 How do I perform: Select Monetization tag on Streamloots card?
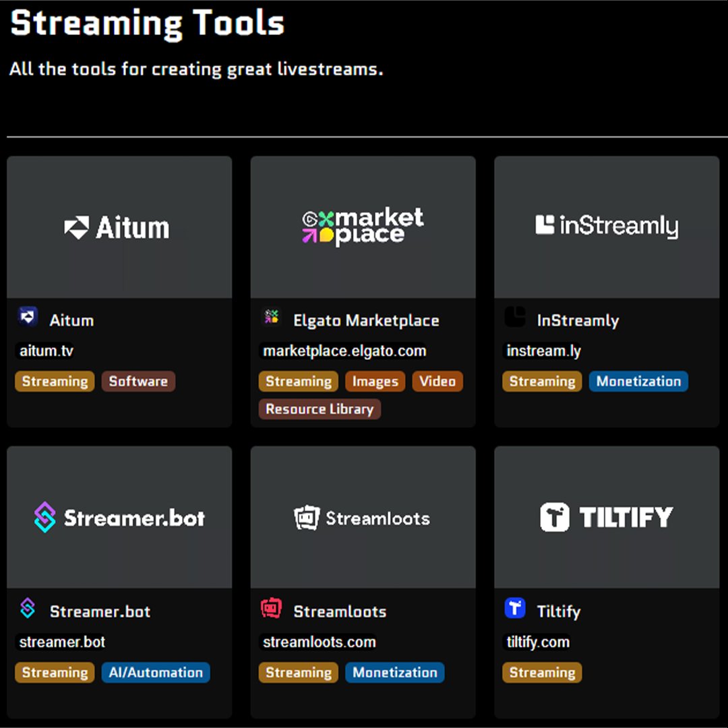(394, 672)
